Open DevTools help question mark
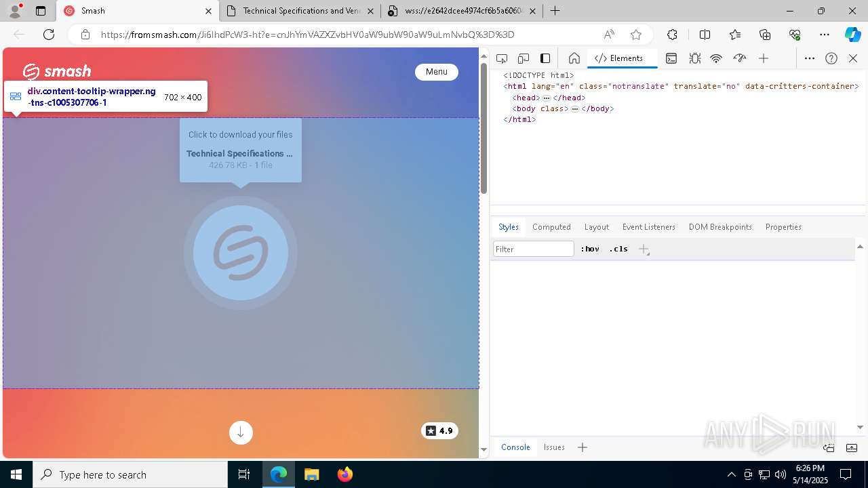This screenshot has width=868, height=488. tap(831, 58)
